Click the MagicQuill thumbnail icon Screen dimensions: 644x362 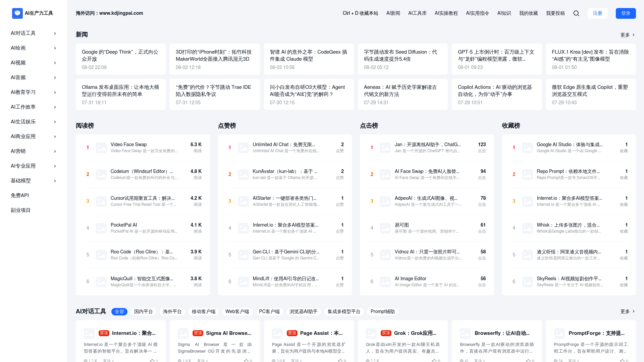tap(101, 282)
